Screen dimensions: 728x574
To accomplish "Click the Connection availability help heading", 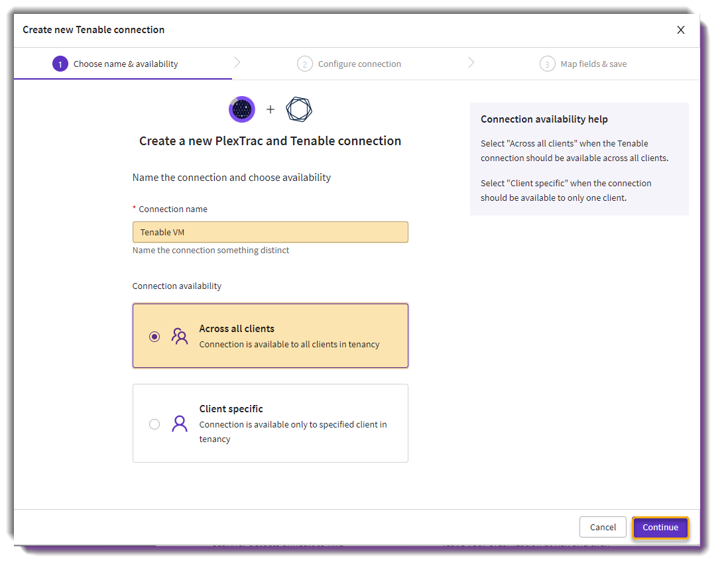I will click(x=544, y=119).
